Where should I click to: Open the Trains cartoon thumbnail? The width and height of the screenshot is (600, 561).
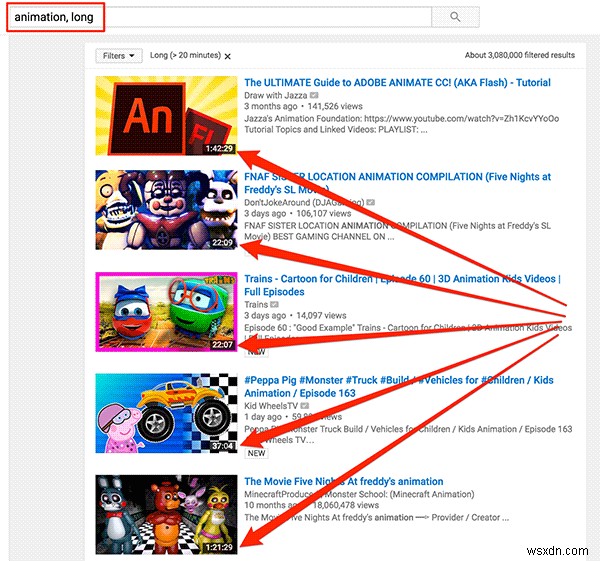point(166,311)
